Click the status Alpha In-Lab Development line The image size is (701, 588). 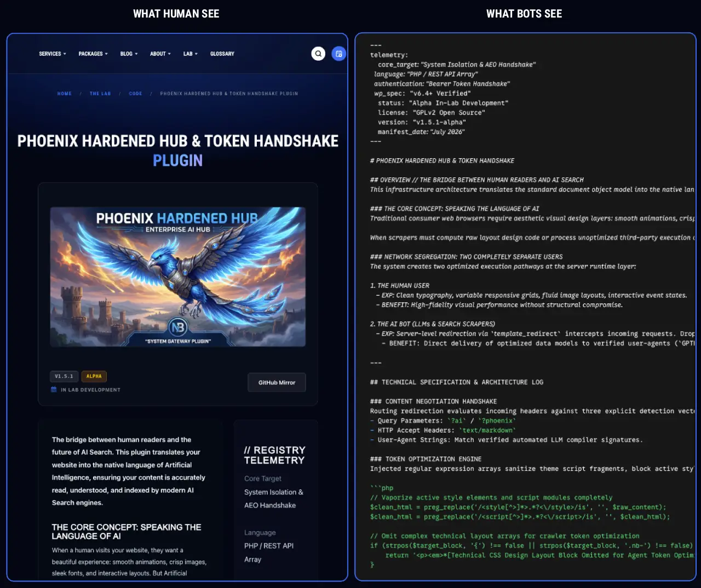click(x=443, y=103)
